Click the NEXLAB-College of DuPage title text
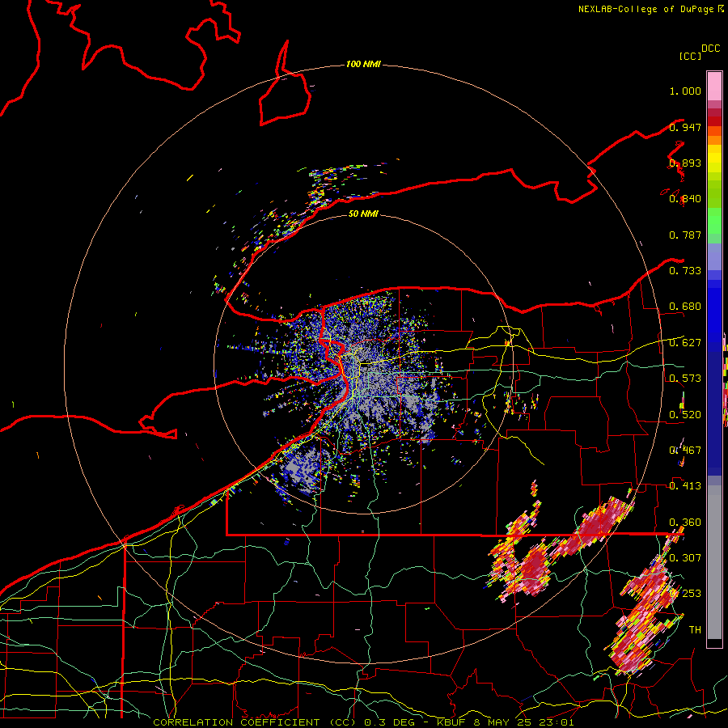Viewport: 728px width, 728px height. coord(650,9)
